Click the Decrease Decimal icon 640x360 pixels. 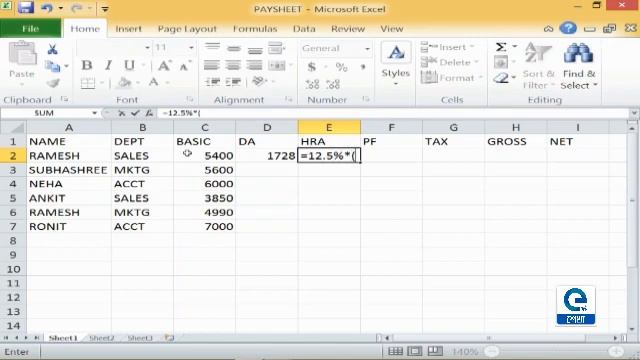(333, 84)
